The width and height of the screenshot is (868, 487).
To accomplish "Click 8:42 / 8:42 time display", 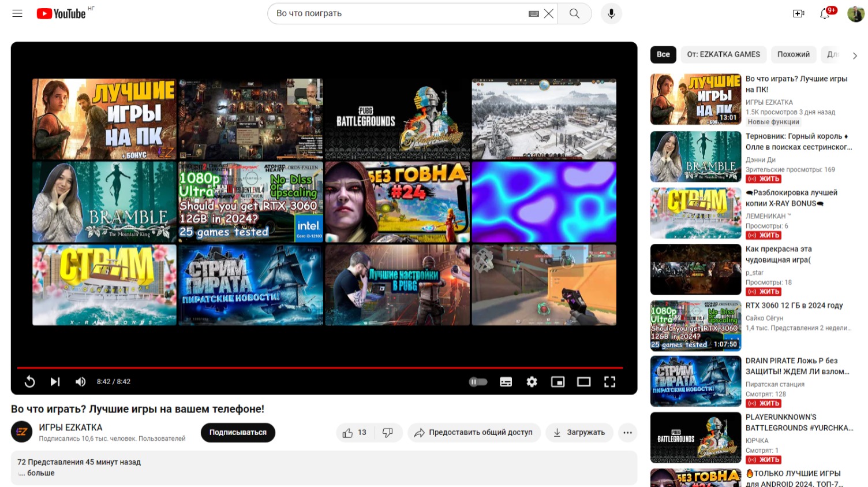I will [x=114, y=381].
